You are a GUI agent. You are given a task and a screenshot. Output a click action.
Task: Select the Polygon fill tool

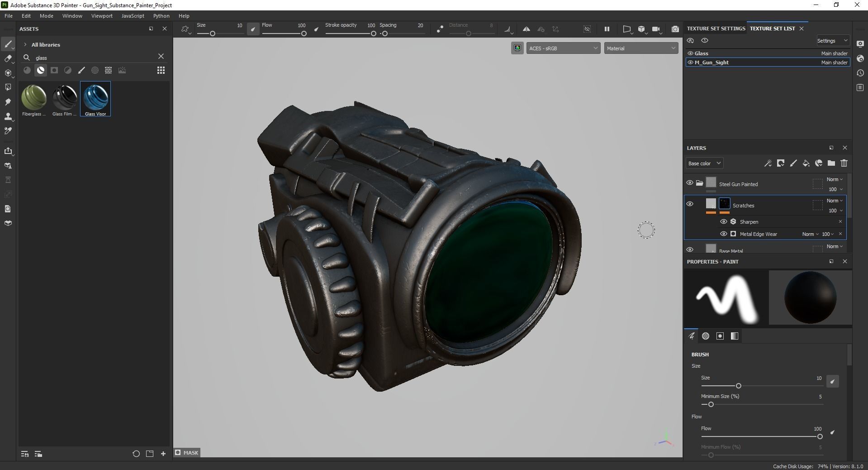tap(8, 87)
